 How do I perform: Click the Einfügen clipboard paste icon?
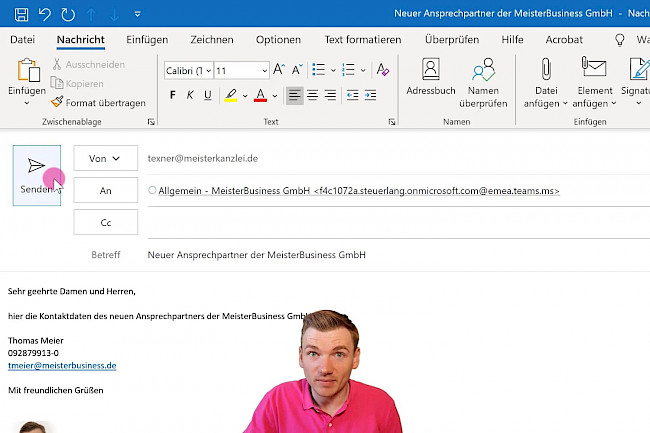pyautogui.click(x=28, y=70)
